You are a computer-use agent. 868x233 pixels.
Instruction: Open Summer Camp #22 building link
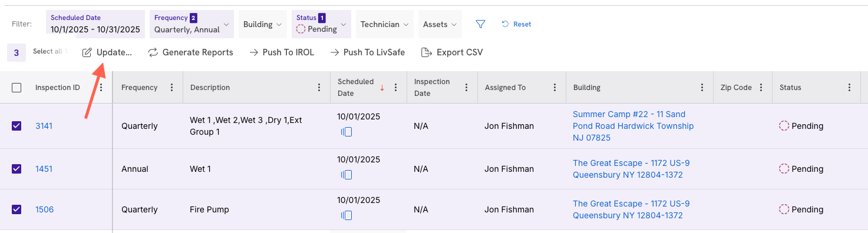(x=633, y=126)
